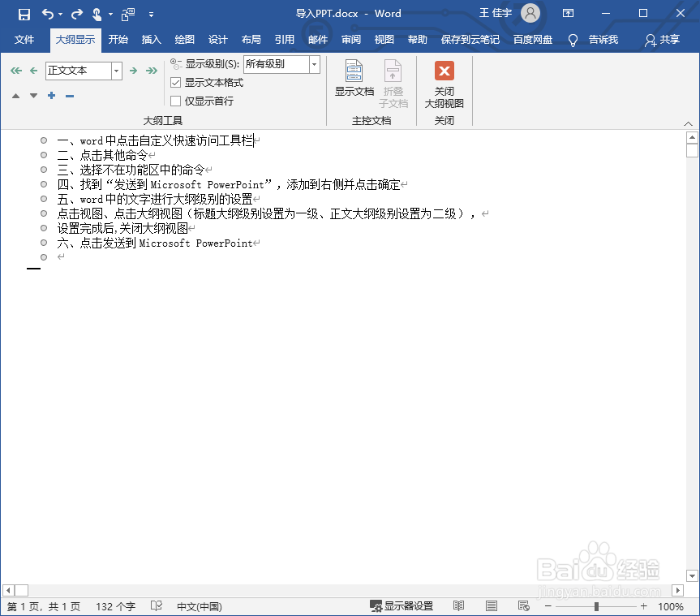Toggle 显示文本格式 checkbox

[176, 83]
